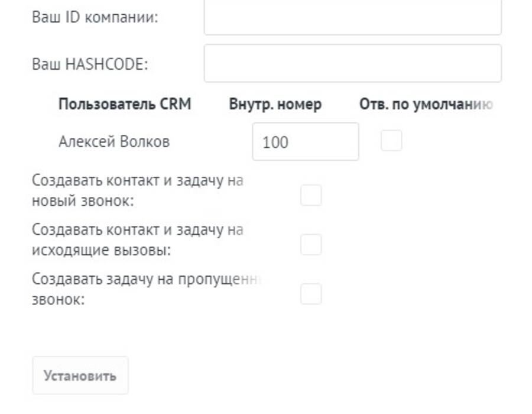Click the number 100 in the extension box
Screen dimensions: 532x414
point(275,142)
